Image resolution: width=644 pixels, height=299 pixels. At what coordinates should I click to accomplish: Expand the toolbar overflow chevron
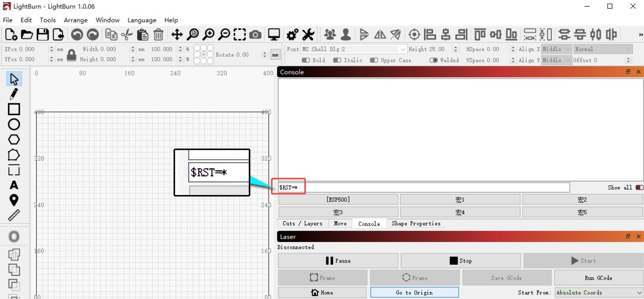pos(640,35)
